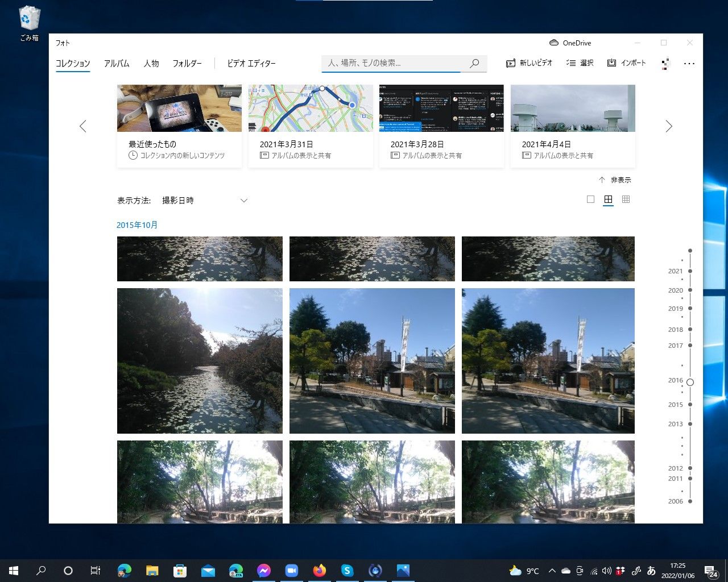Open the ビデオ エディター tab

[x=252, y=63]
